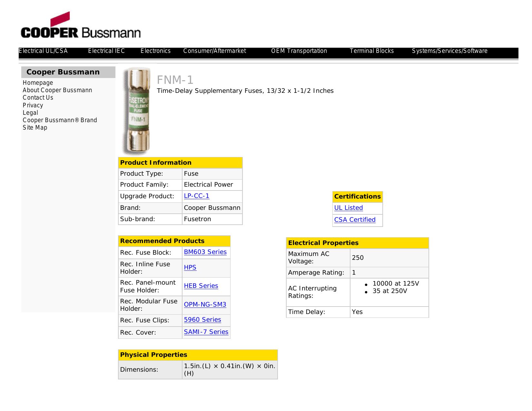The height and width of the screenshot is (411, 532).
Task: Click the Recommended Products table header
Action: click(174, 241)
